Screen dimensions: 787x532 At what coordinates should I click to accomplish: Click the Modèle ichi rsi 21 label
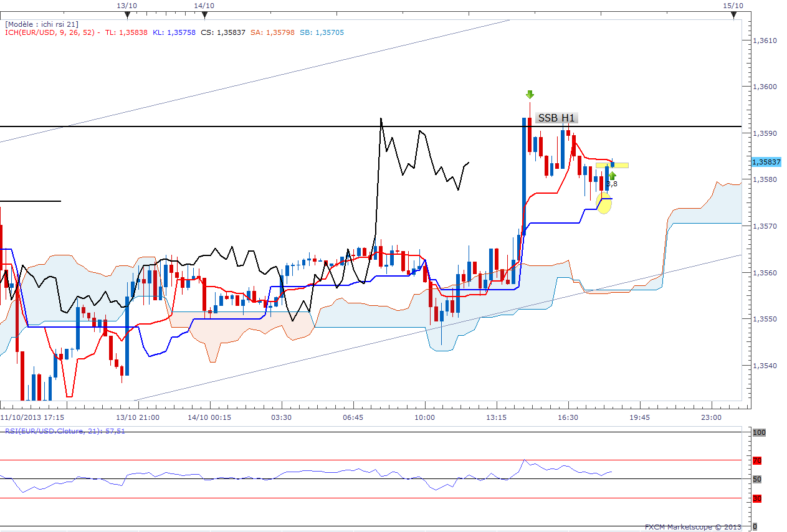[x=42, y=24]
